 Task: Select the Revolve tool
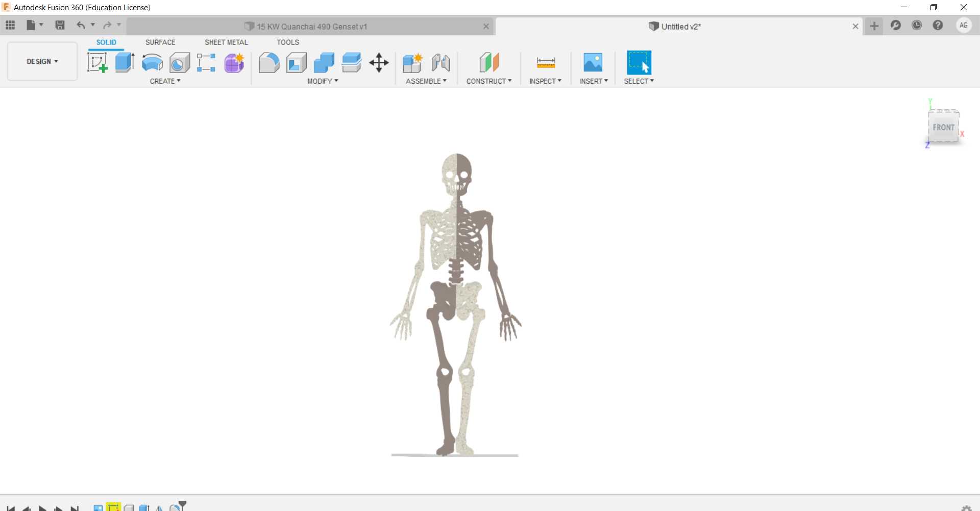(x=152, y=63)
